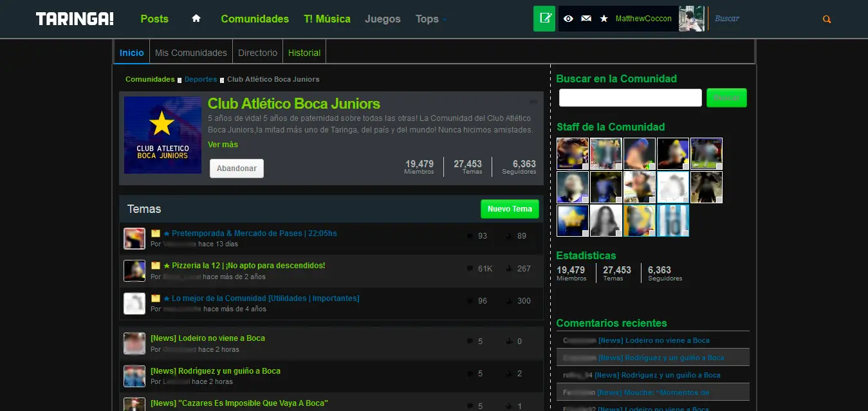Open the Directorio tab
868x411 pixels.
258,53
